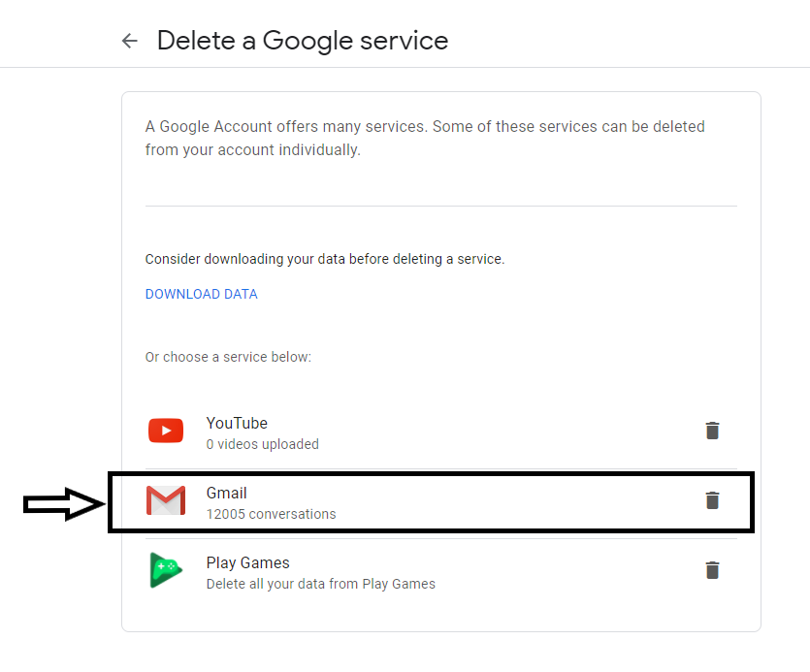Click the '12005 conversations' text
810x672 pixels.
pos(272,514)
